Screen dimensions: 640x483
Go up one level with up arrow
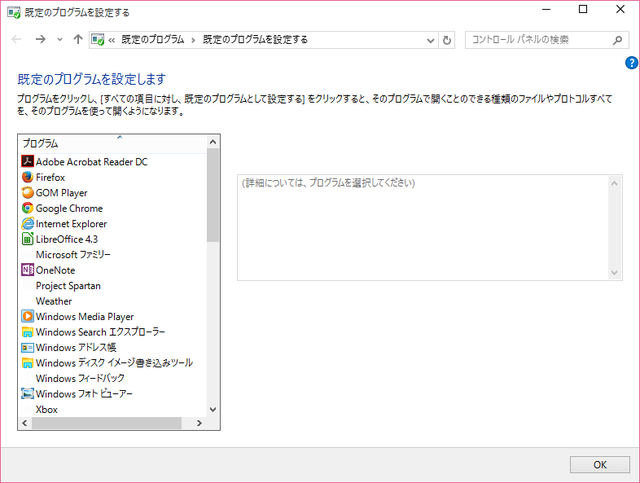click(78, 39)
